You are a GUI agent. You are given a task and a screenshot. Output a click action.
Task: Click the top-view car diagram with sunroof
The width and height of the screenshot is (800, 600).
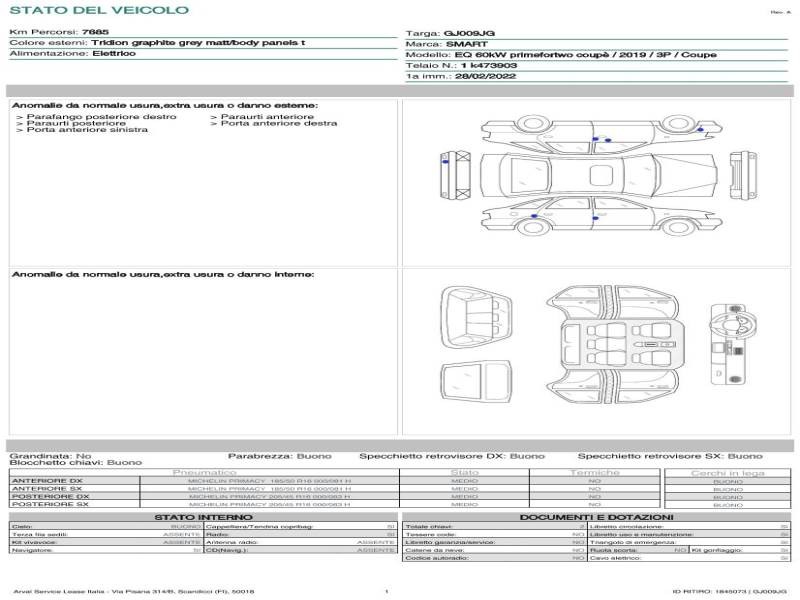[x=598, y=175]
